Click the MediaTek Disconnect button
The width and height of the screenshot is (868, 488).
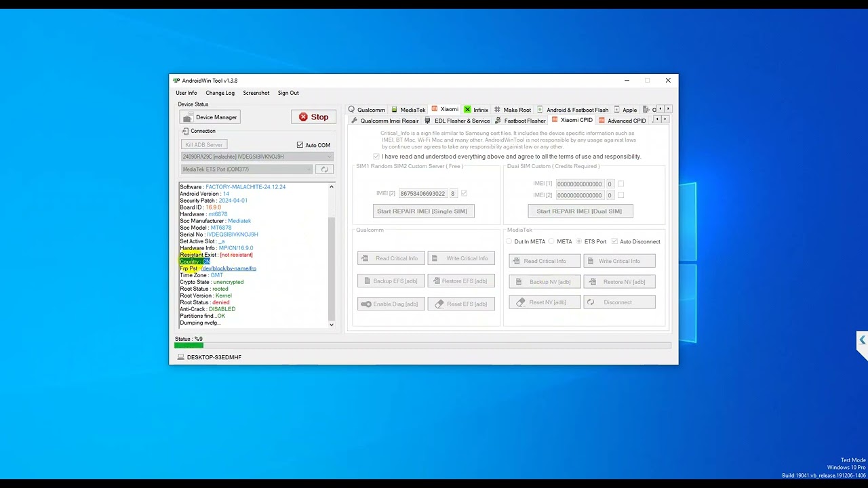pyautogui.click(x=620, y=302)
